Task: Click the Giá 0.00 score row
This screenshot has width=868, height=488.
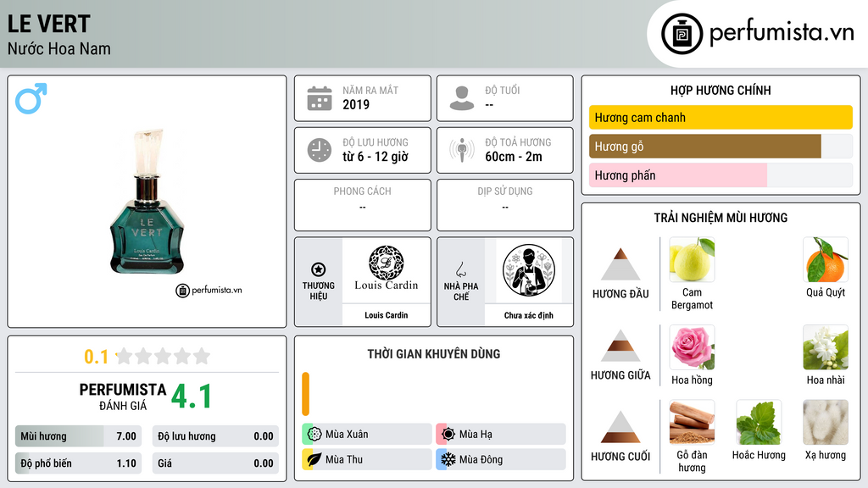Action: (215, 463)
